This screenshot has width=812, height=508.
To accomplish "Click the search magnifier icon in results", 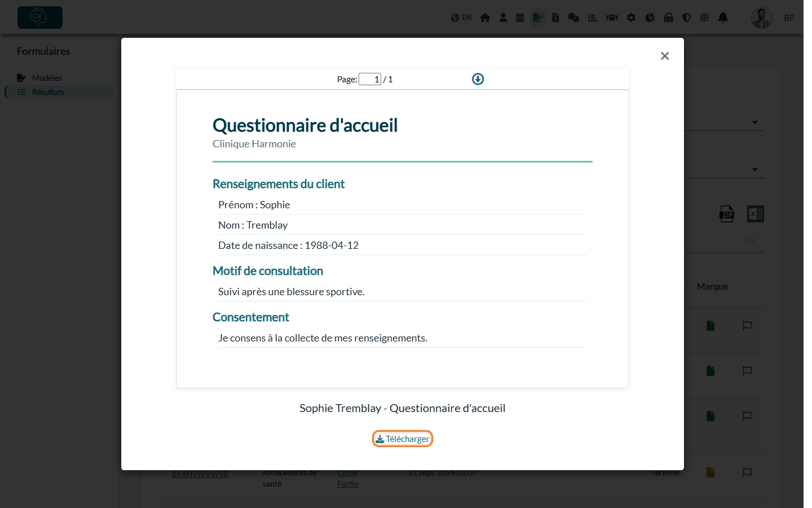I will point(751,240).
